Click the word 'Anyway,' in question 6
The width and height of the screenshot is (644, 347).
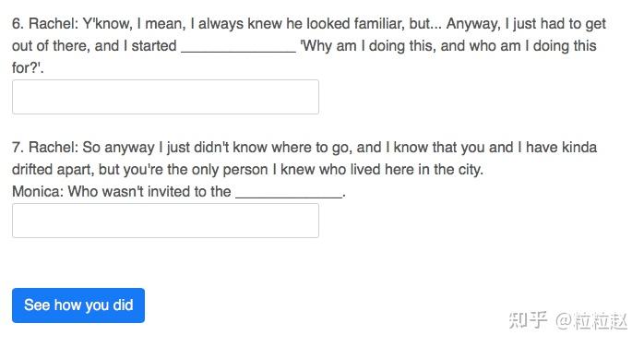click(473, 24)
